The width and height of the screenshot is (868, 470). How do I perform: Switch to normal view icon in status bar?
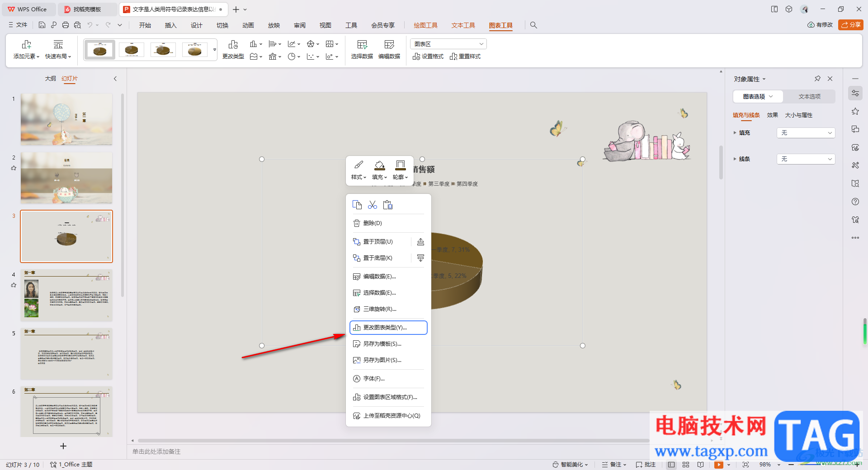point(671,465)
